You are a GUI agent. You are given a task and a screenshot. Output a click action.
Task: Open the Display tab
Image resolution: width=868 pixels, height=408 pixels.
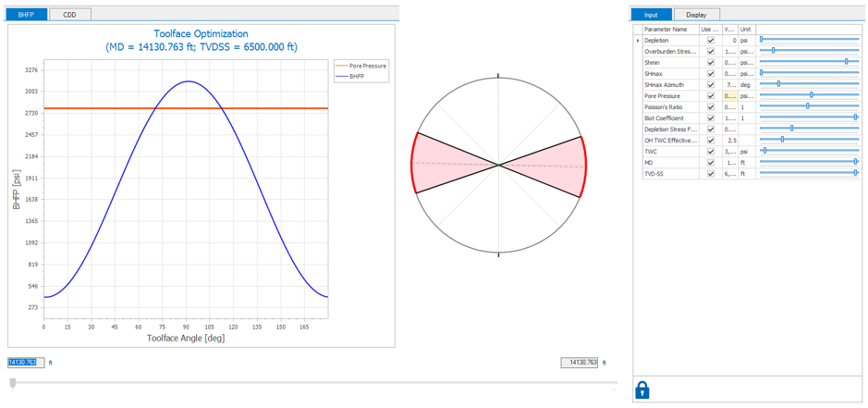(696, 15)
